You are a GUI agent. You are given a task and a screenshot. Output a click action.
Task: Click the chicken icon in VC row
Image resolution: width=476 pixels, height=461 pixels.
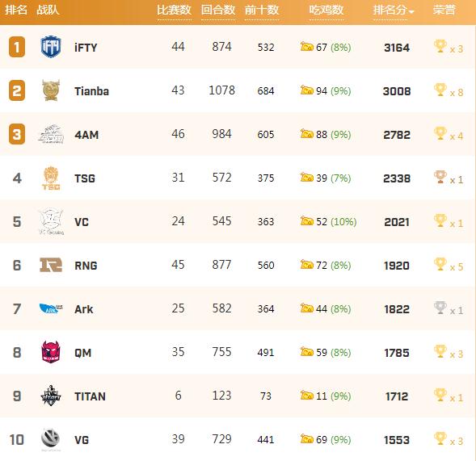pyautogui.click(x=306, y=220)
